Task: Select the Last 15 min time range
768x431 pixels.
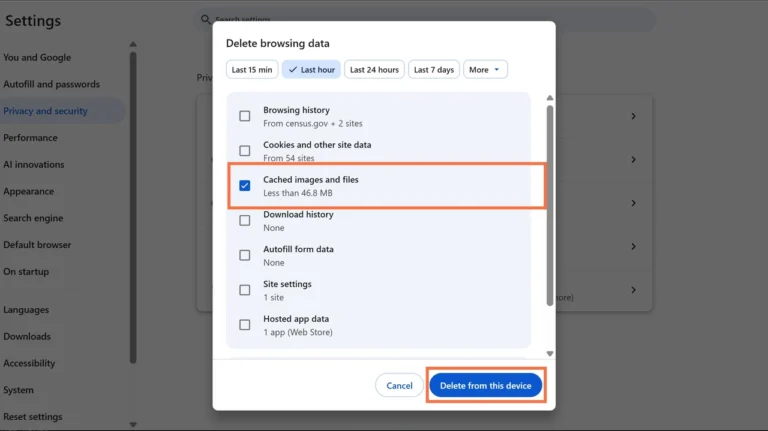Action: [252, 70]
